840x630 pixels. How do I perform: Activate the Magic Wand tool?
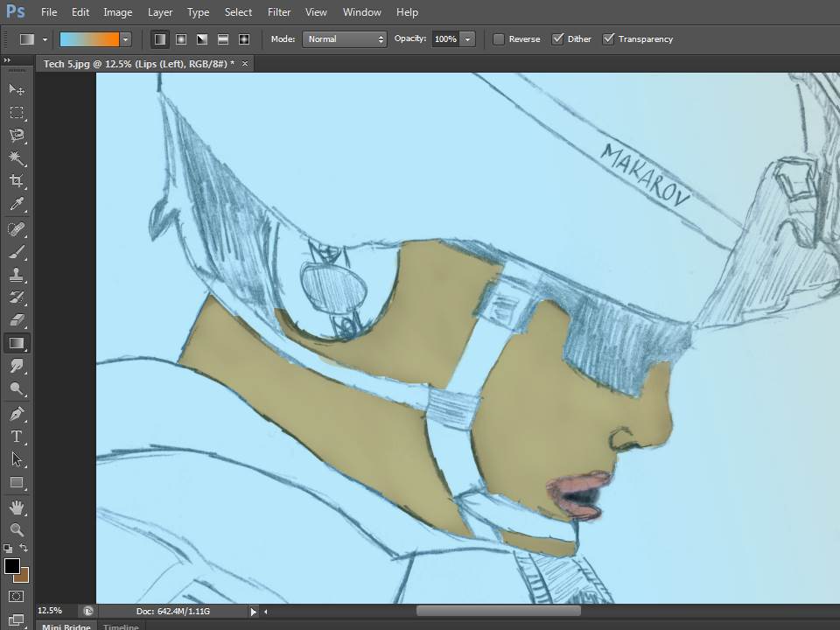tap(17, 158)
